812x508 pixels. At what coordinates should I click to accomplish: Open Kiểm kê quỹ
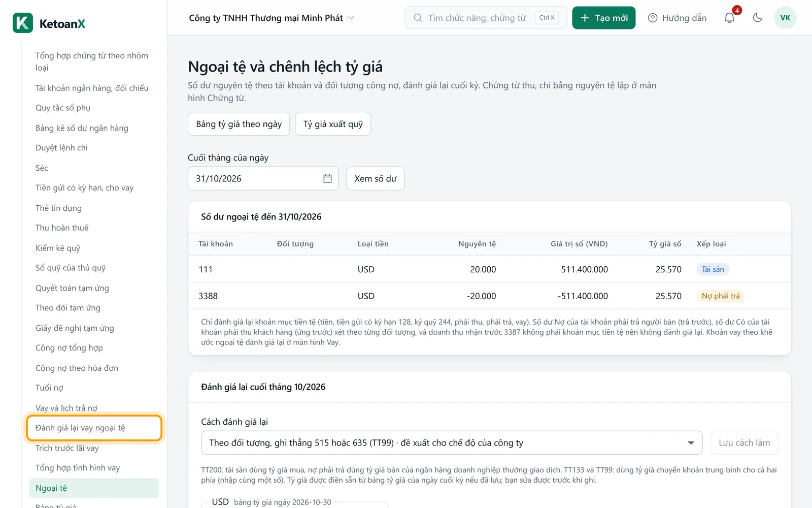point(94,248)
